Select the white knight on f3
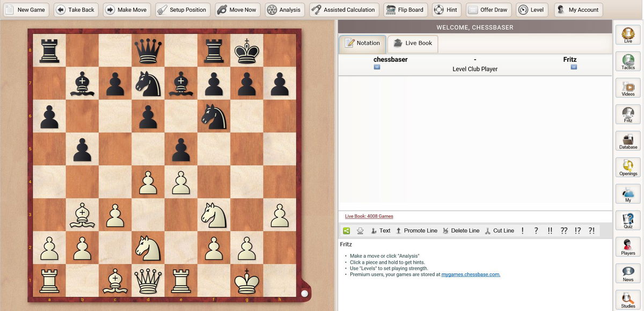The image size is (644, 311). (x=214, y=214)
